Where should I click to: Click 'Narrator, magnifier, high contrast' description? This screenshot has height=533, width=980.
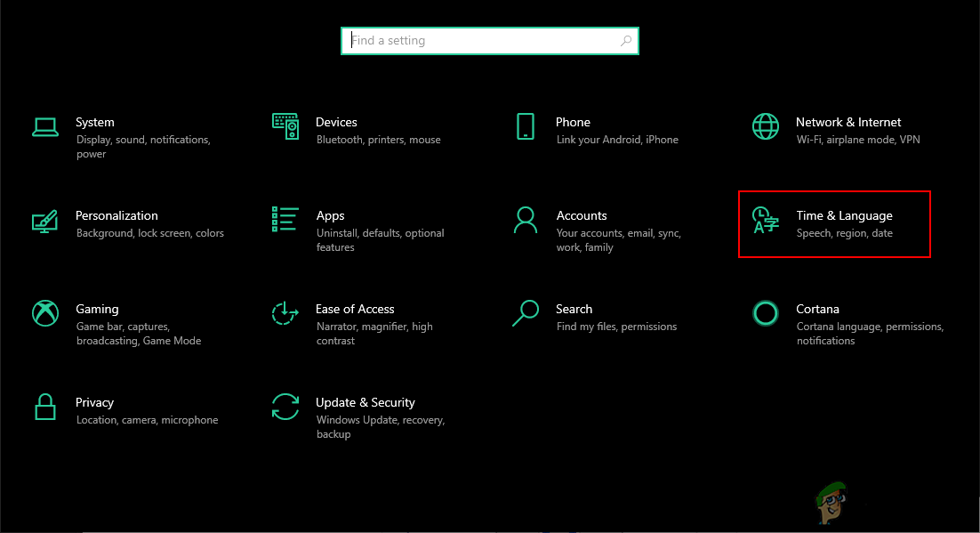click(x=374, y=334)
